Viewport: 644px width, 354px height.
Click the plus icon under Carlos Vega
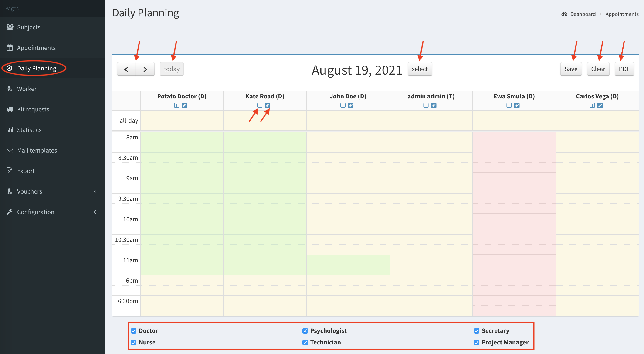pos(592,105)
